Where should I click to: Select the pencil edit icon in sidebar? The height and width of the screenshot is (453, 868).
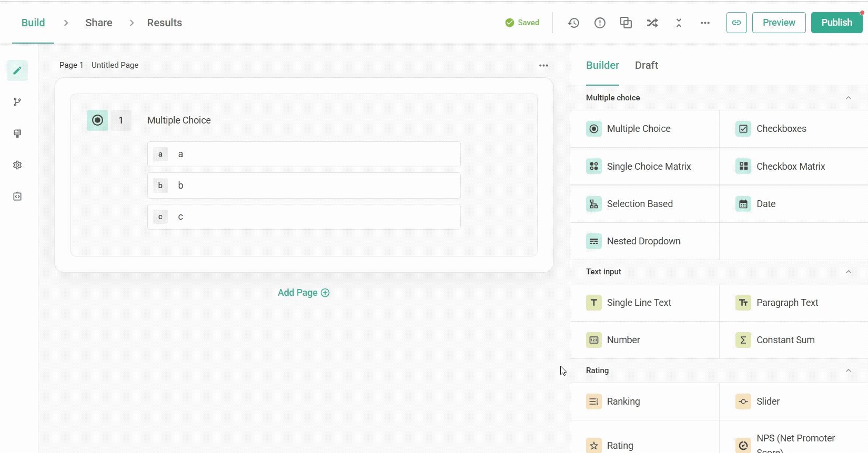pos(17,70)
